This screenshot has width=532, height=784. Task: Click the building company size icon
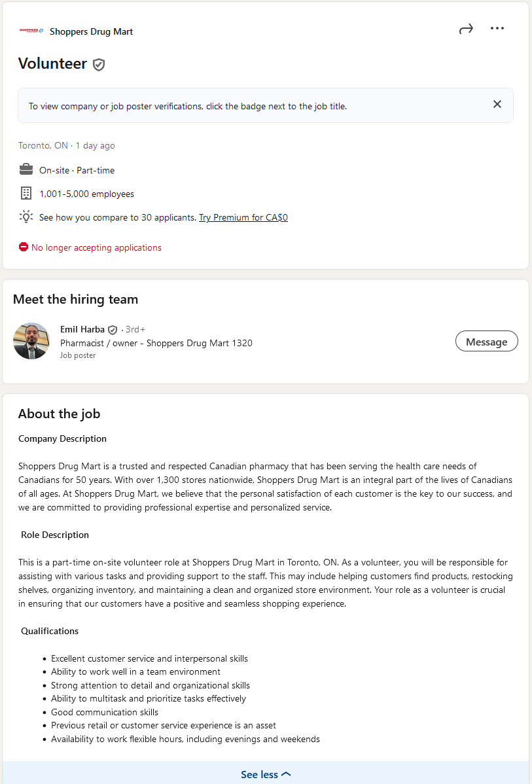(x=26, y=194)
